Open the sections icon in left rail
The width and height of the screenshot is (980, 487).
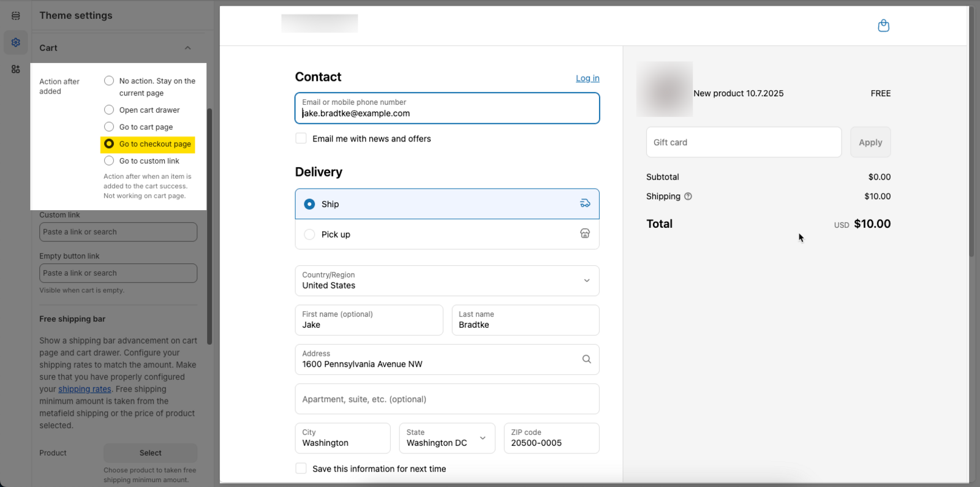point(16,16)
